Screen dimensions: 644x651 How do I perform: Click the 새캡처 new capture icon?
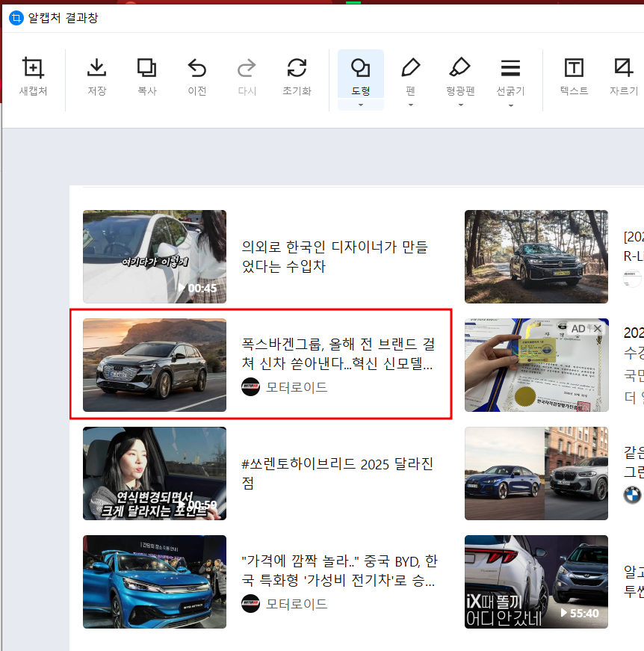[x=33, y=77]
